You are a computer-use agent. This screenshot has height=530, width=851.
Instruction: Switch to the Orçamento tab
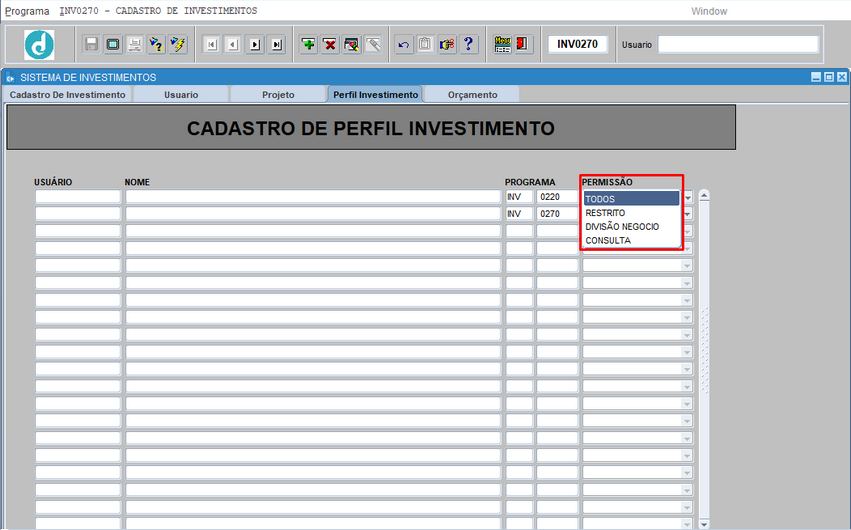(x=472, y=94)
